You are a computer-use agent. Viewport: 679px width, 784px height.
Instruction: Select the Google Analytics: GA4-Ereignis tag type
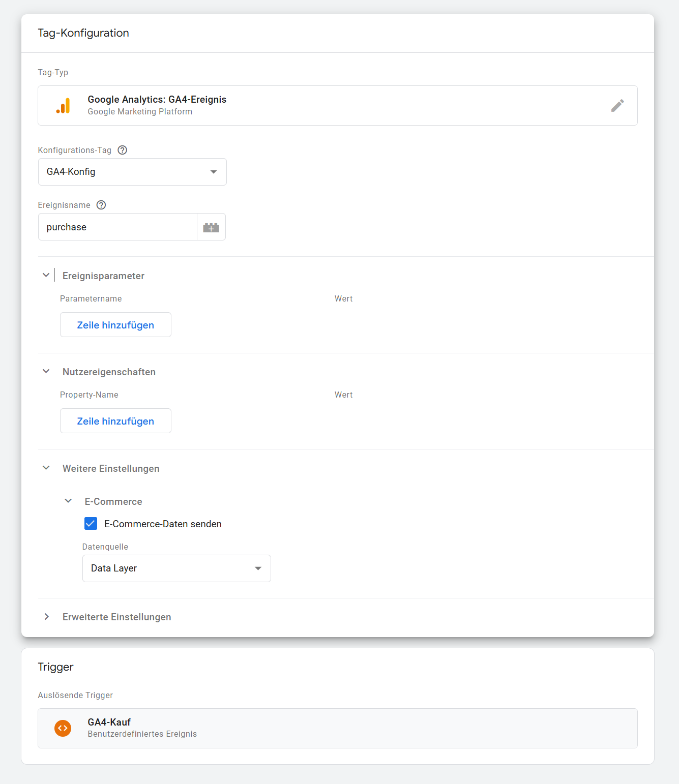pos(338,106)
